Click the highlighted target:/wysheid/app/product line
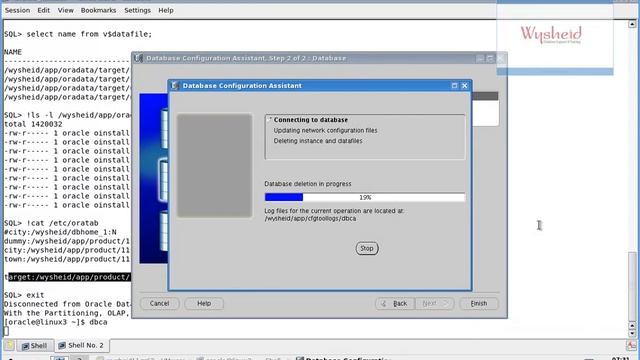Image resolution: width=640 pixels, height=360 pixels. tap(68, 277)
